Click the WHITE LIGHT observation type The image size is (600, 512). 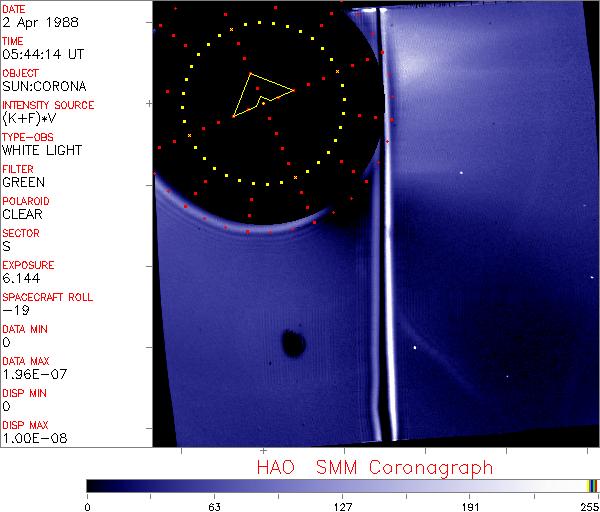(42, 150)
